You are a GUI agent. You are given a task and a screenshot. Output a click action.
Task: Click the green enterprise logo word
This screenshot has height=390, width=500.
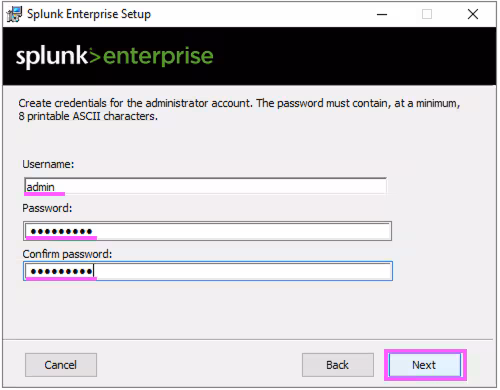point(158,57)
